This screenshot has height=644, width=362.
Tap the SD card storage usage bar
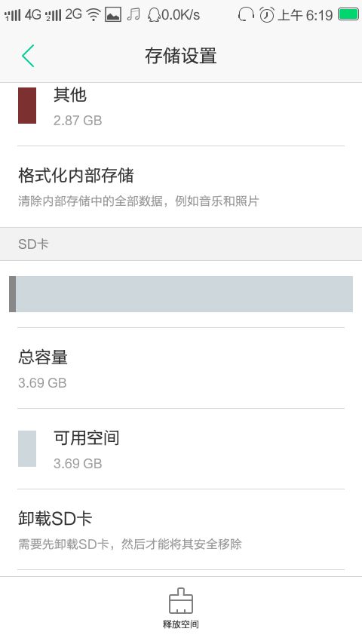point(181,294)
